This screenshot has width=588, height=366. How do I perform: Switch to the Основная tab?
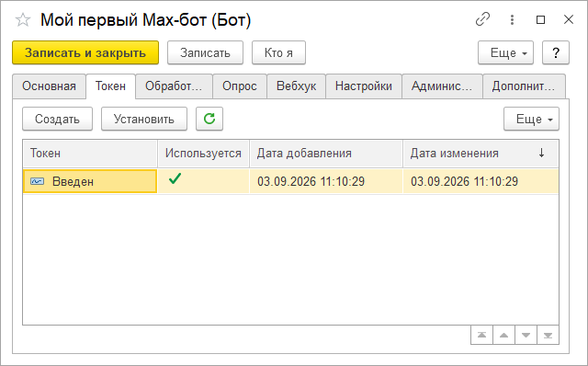[x=49, y=86]
